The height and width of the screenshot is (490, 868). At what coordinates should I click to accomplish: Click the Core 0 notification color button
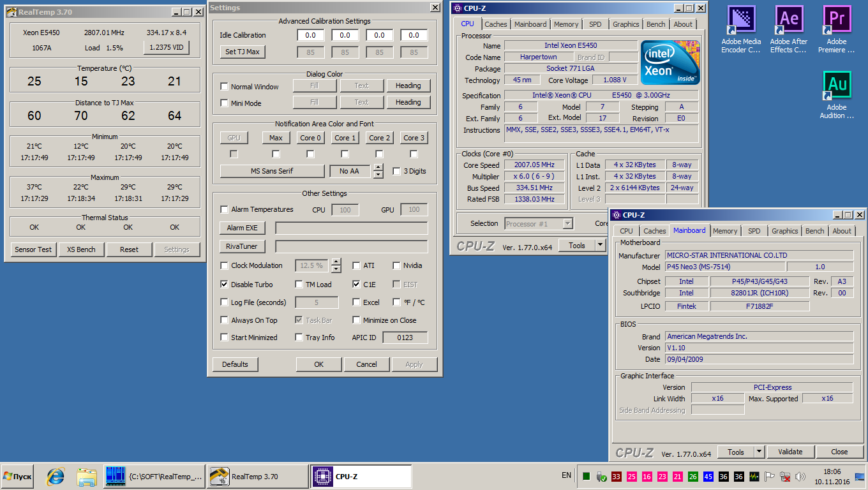(x=311, y=138)
